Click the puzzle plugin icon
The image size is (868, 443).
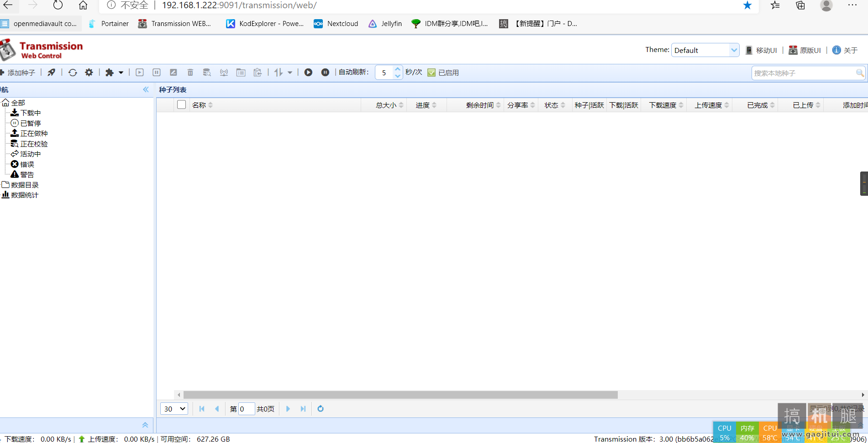[x=110, y=73]
